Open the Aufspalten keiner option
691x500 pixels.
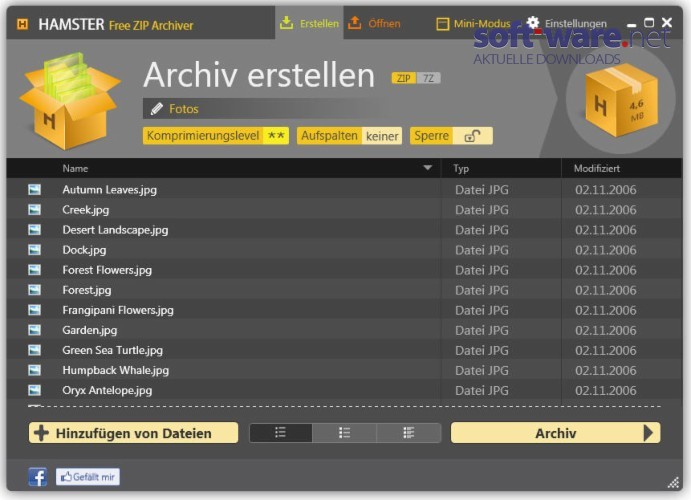349,136
